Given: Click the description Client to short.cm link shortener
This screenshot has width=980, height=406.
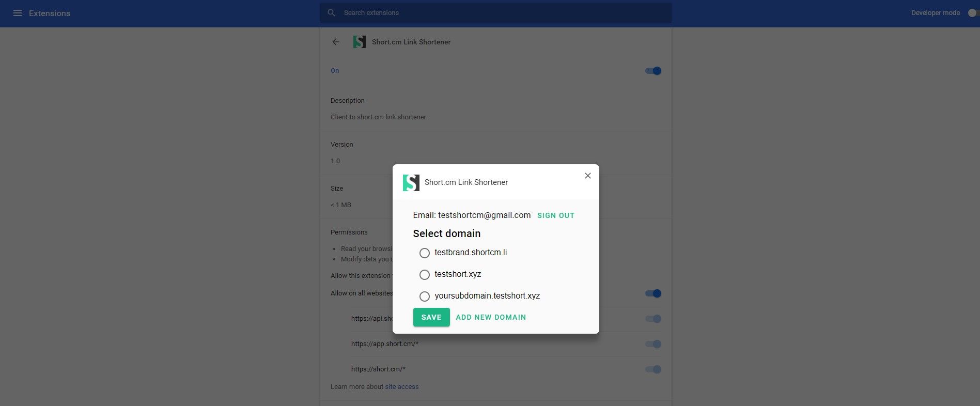Looking at the screenshot, I should pos(378,117).
